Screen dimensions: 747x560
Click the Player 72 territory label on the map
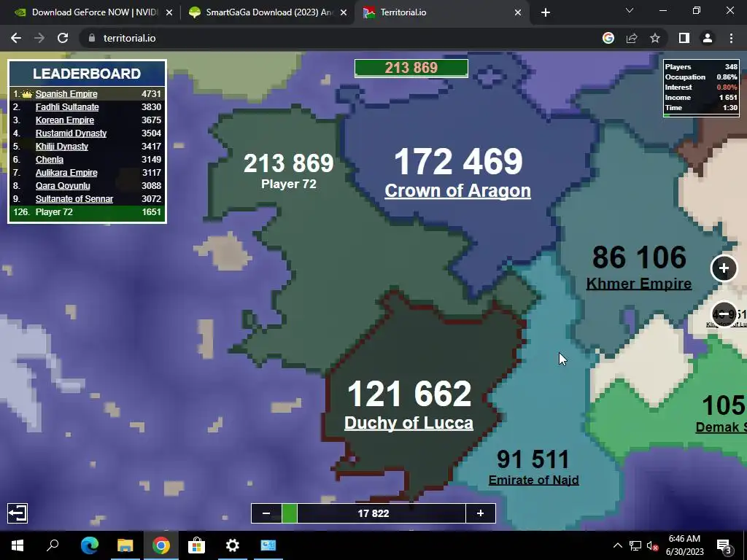pos(289,184)
